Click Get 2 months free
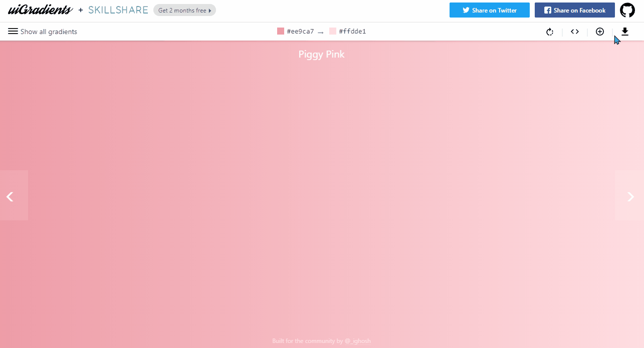The height and width of the screenshot is (348, 644). click(x=184, y=10)
